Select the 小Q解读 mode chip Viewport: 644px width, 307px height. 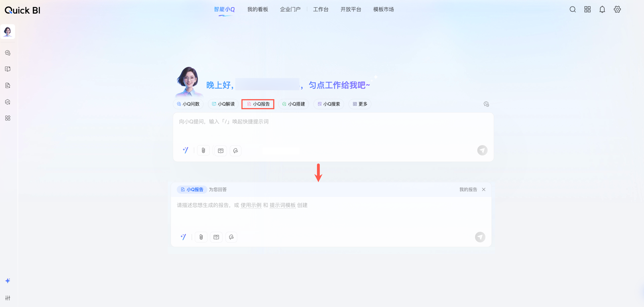[223, 104]
